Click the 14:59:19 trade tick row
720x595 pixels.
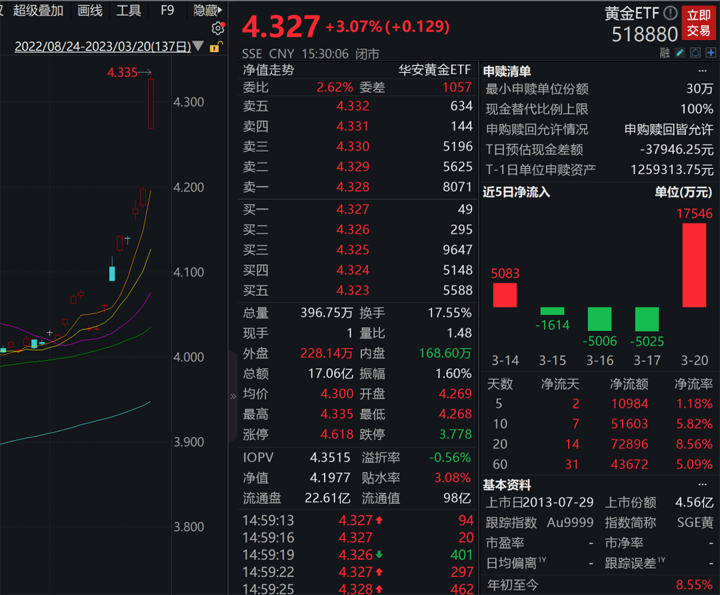[358, 555]
